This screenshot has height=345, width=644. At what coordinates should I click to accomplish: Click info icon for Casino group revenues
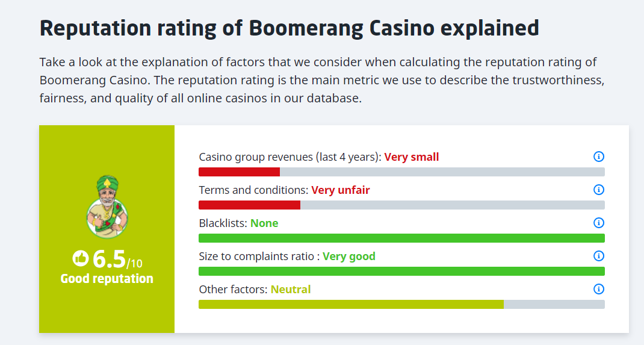[x=598, y=157]
